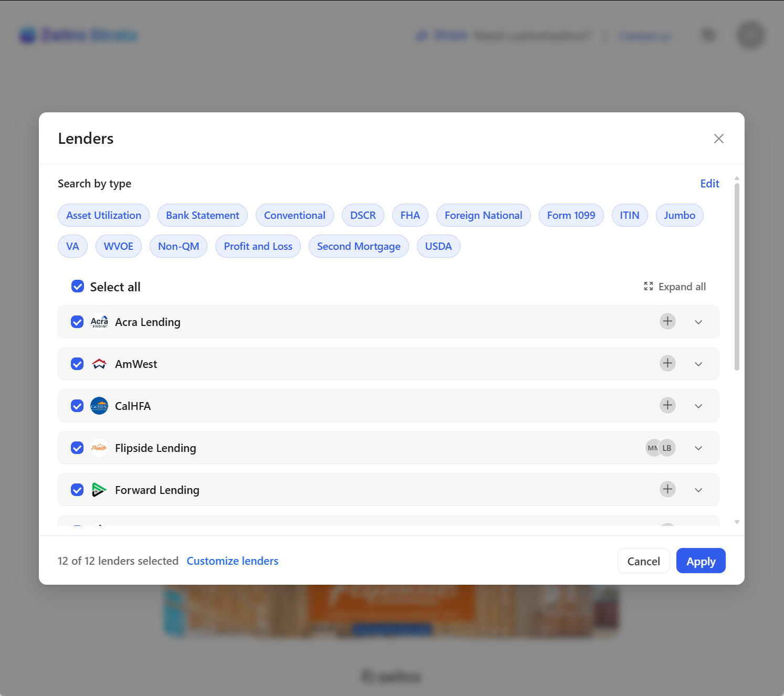
Task: Select the USDA type chip
Action: point(438,246)
